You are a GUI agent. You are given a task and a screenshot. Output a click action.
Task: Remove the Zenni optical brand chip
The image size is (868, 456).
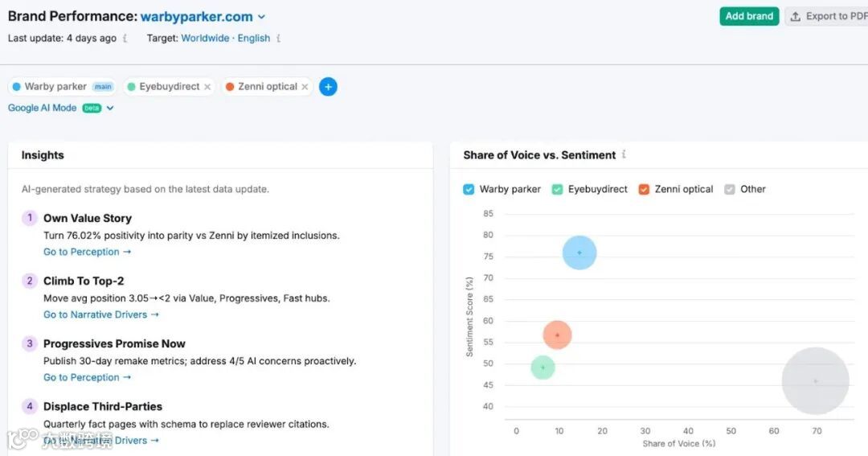coord(305,87)
